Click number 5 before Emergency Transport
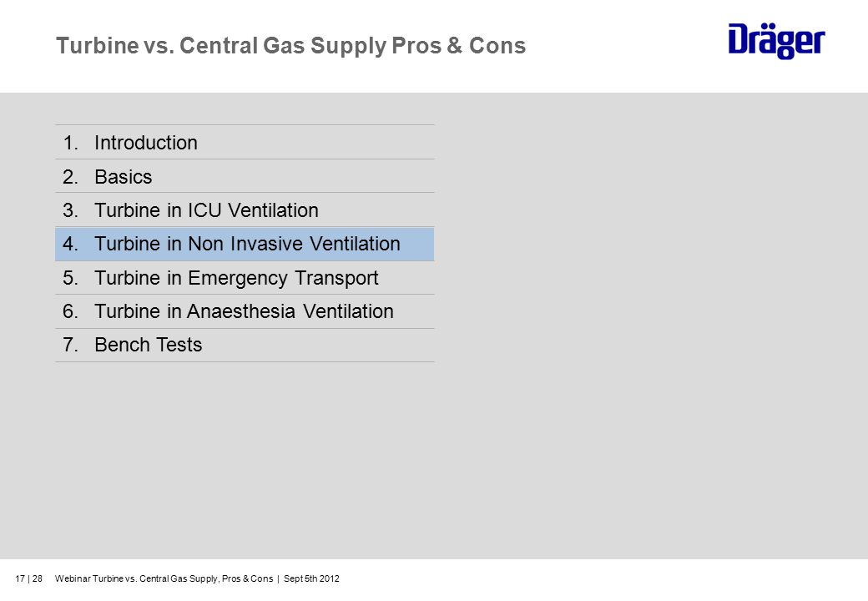Screen dimensions: 868x601 (x=70, y=278)
